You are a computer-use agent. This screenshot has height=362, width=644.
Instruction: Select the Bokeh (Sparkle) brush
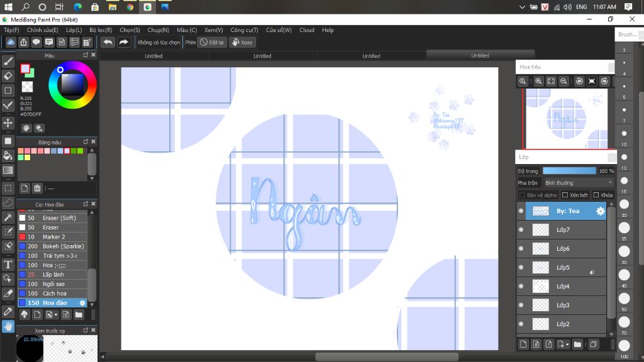click(x=53, y=246)
